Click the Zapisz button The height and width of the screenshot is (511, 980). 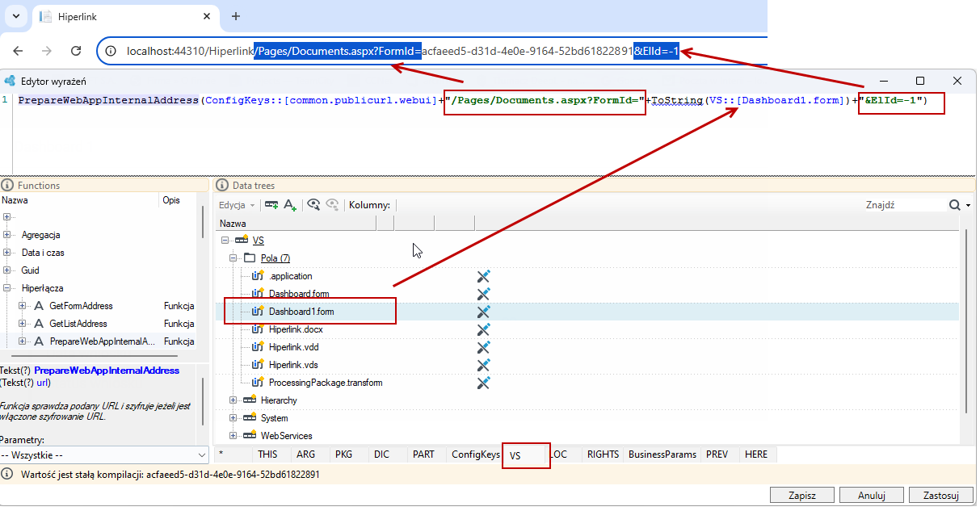click(802, 495)
